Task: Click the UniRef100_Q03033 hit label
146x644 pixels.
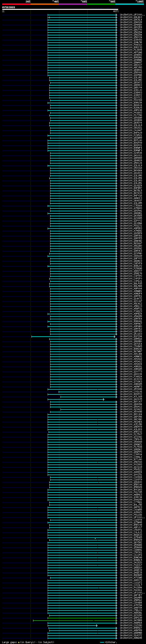Action: (x=131, y=379)
